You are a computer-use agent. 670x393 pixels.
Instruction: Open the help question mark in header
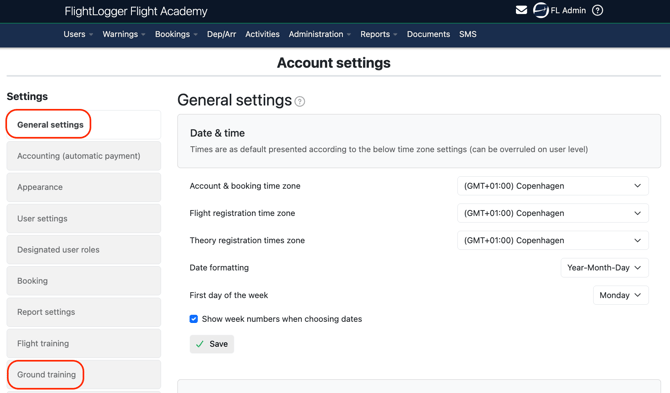pyautogui.click(x=597, y=10)
